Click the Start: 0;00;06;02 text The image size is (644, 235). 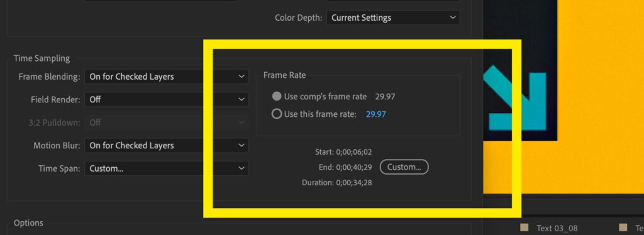(x=343, y=152)
